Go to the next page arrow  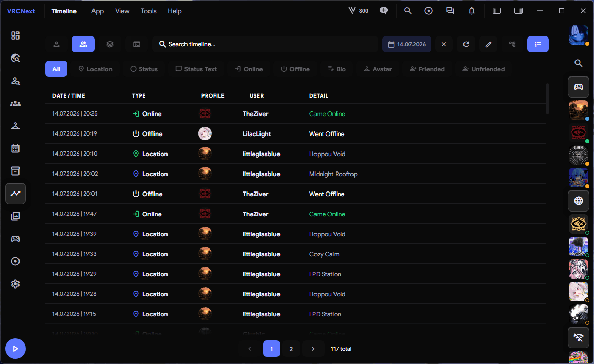(313, 349)
